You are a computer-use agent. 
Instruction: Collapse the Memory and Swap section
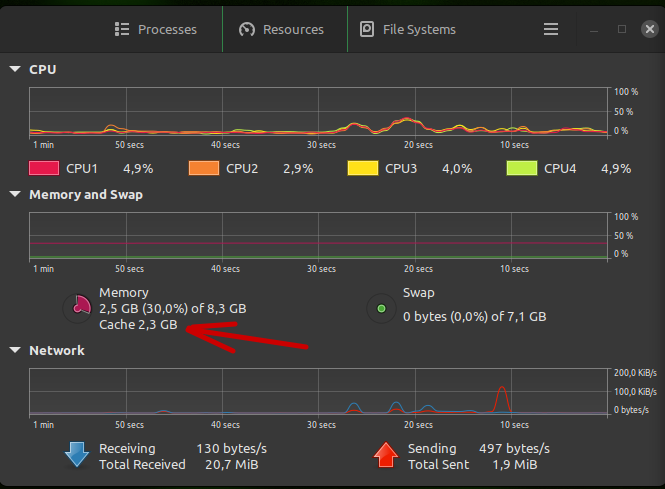[x=15, y=194]
